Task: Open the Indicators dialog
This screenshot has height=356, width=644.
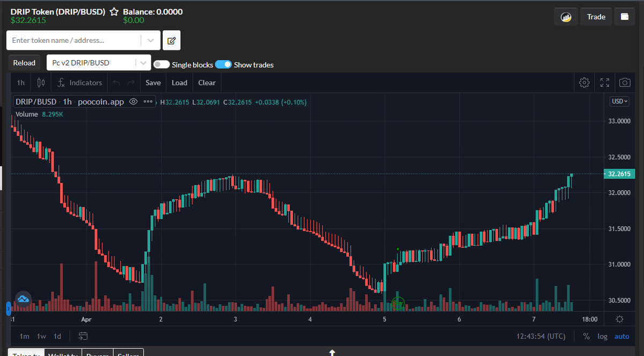Action: (79, 83)
